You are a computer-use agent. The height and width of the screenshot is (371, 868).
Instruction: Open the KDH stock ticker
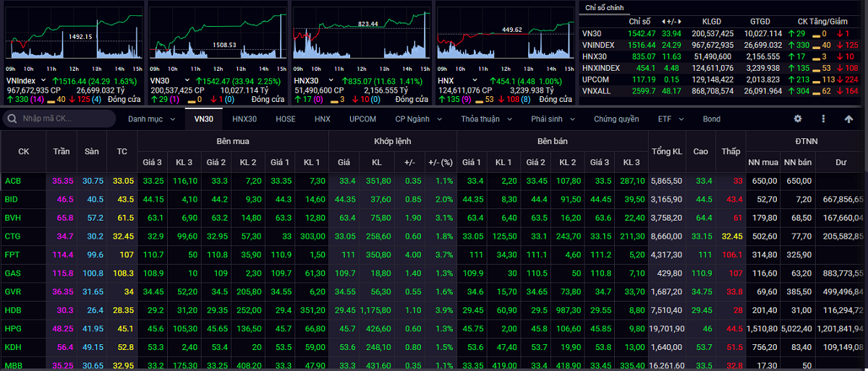point(12,347)
